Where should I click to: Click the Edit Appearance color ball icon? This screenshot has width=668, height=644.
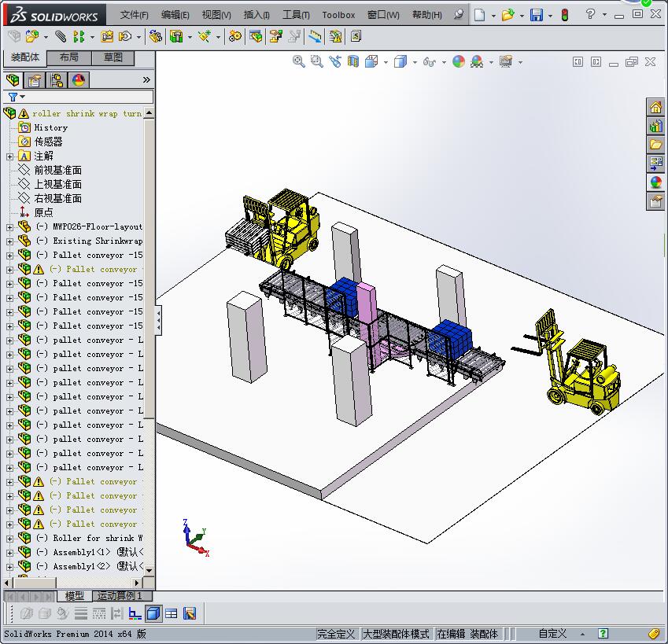pyautogui.click(x=459, y=61)
